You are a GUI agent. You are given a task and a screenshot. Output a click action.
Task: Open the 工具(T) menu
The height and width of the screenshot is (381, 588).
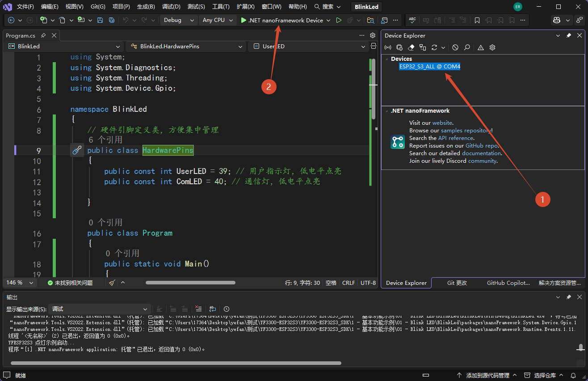pos(221,7)
